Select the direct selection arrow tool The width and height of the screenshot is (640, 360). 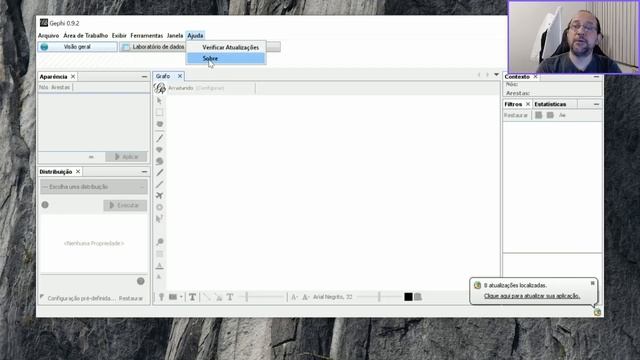pos(160,100)
